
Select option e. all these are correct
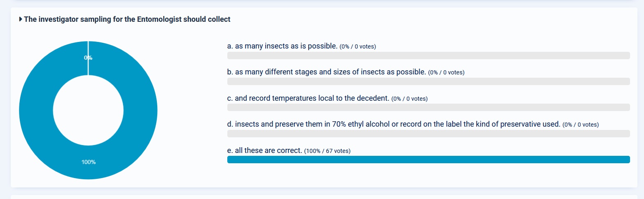[x=264, y=150]
